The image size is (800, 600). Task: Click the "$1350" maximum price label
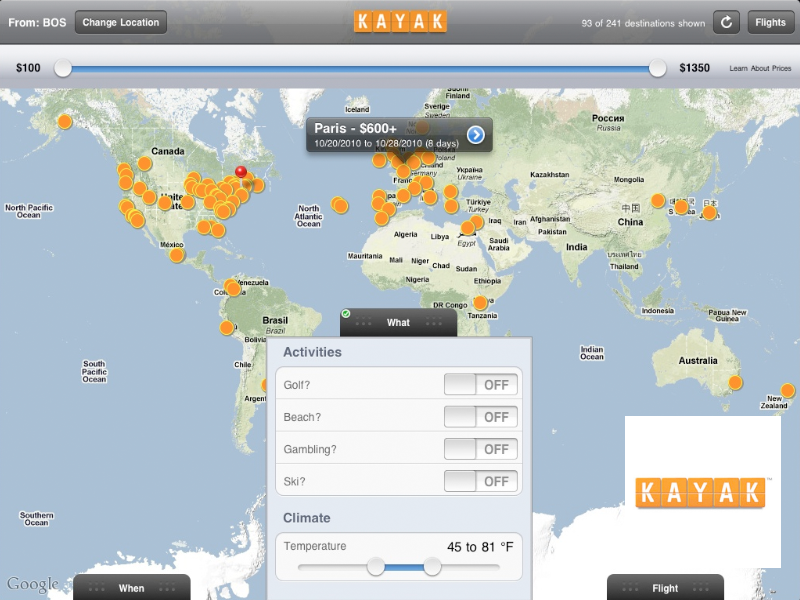[x=694, y=68]
